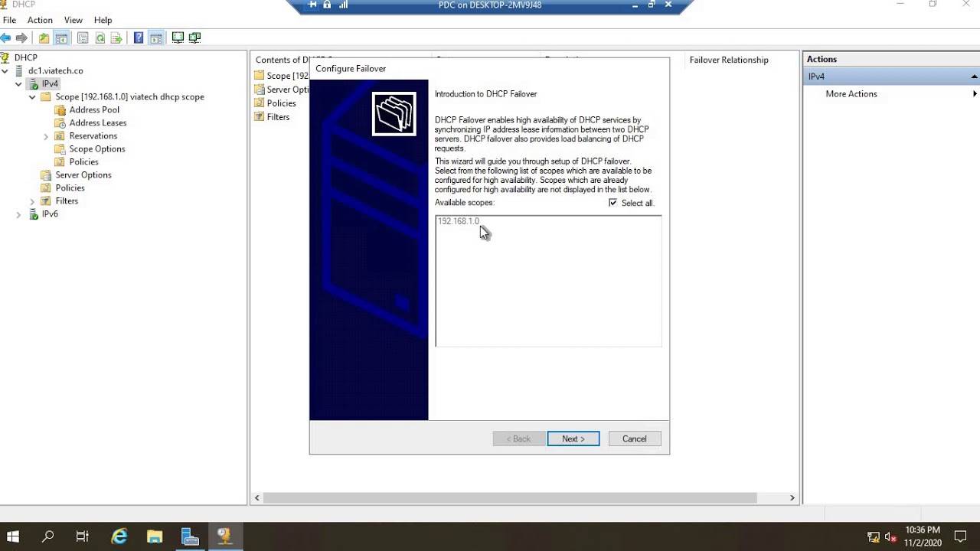This screenshot has height=551, width=980.
Task: Expand the Reservations node
Action: tap(46, 136)
